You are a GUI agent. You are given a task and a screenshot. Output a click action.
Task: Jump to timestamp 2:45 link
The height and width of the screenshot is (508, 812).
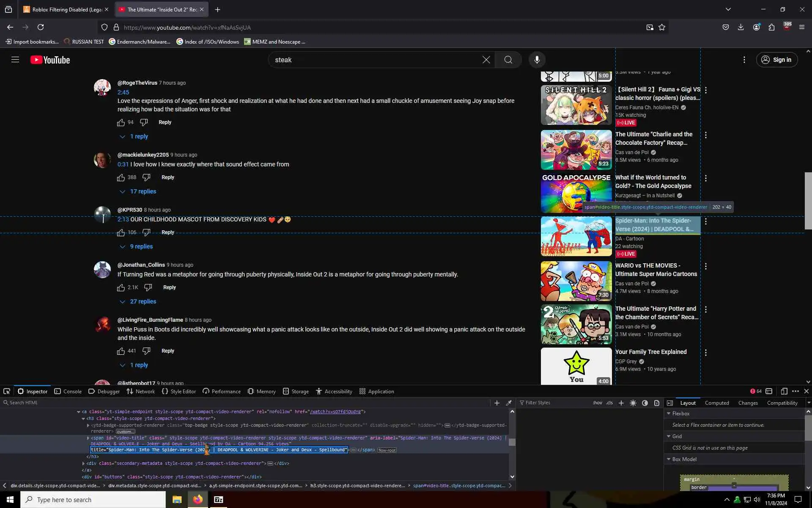[x=123, y=92]
